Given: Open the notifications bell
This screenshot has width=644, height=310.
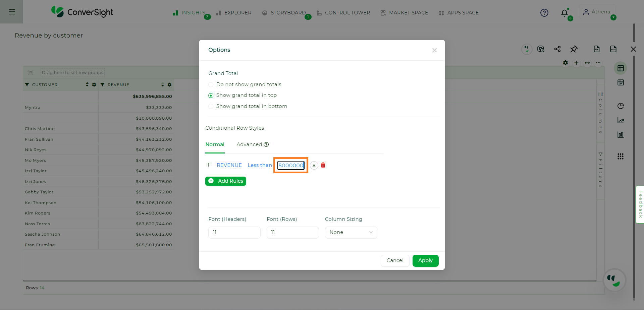Looking at the screenshot, I should [565, 13].
